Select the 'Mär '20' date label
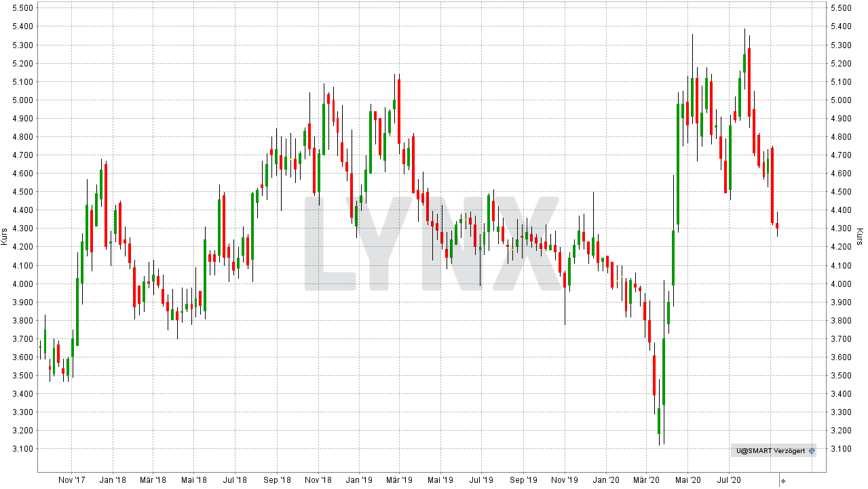Viewport: 868px width, 489px height. (x=646, y=480)
